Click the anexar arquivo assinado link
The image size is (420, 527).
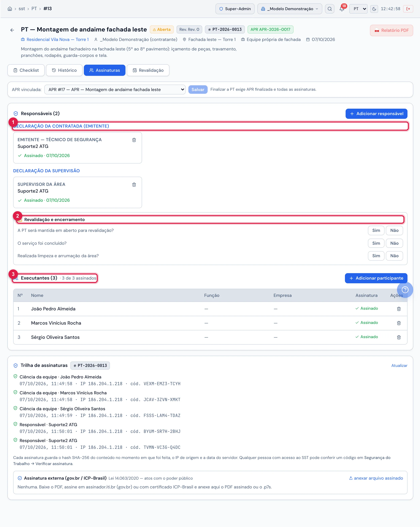(376, 478)
